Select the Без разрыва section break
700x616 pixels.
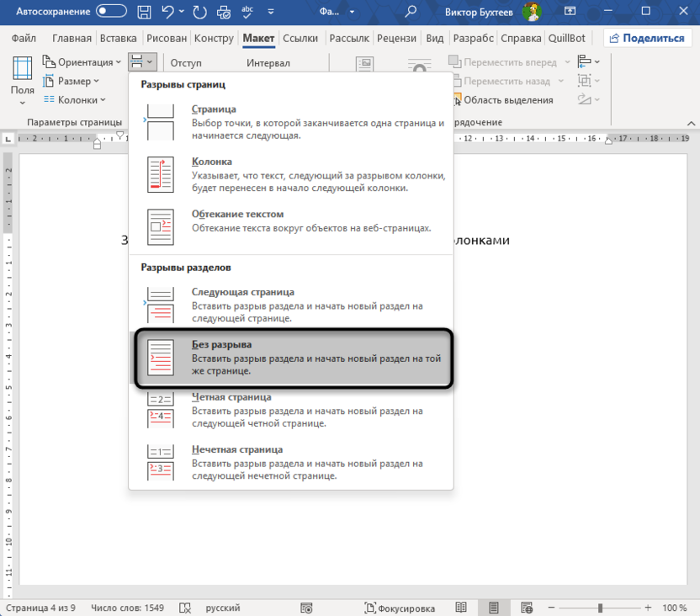[291, 358]
